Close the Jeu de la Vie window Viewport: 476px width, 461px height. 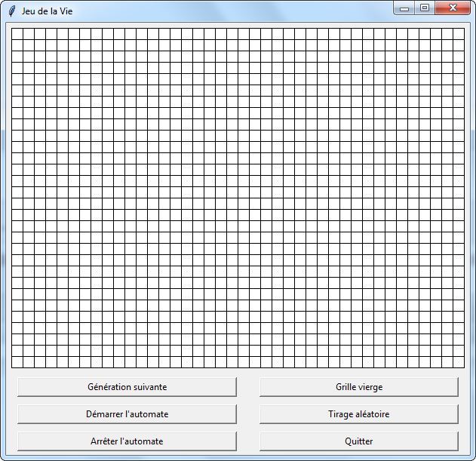453,8
